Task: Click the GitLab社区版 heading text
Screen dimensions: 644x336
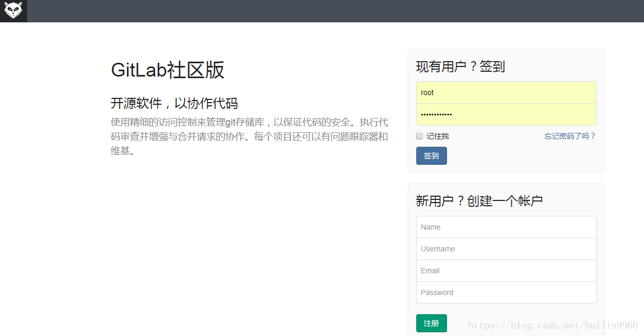Action: click(168, 70)
